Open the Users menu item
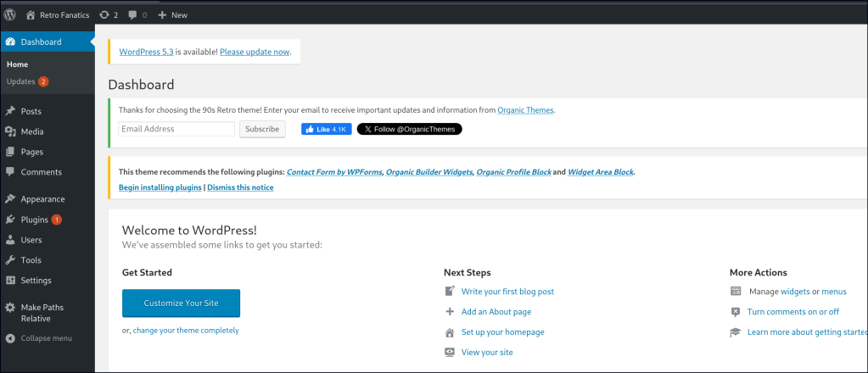The width and height of the screenshot is (868, 373). coord(31,240)
